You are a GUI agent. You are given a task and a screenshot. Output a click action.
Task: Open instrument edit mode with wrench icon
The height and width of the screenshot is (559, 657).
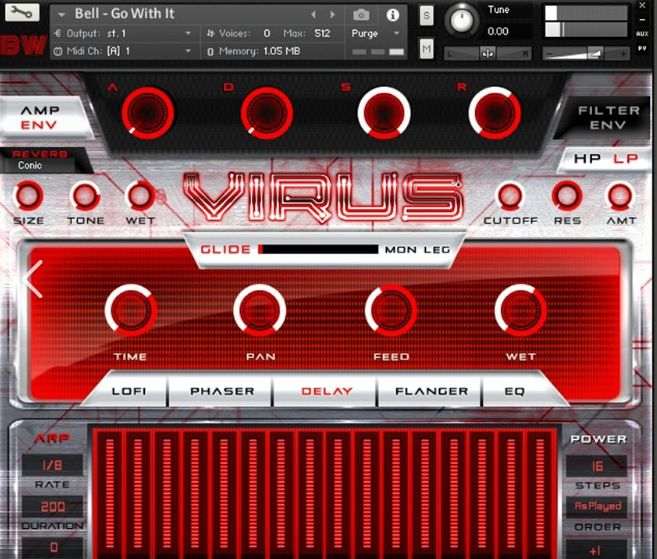click(x=22, y=13)
